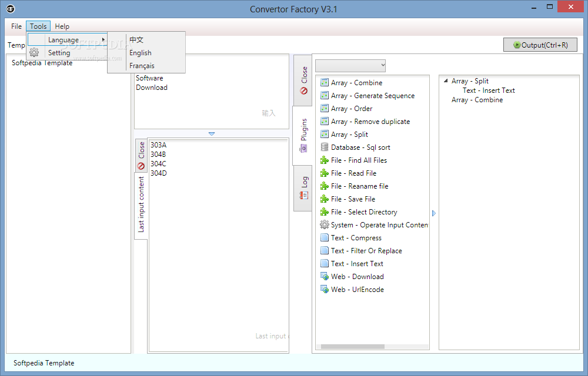
Task: Select Web - Download plugin label
Action: click(358, 276)
